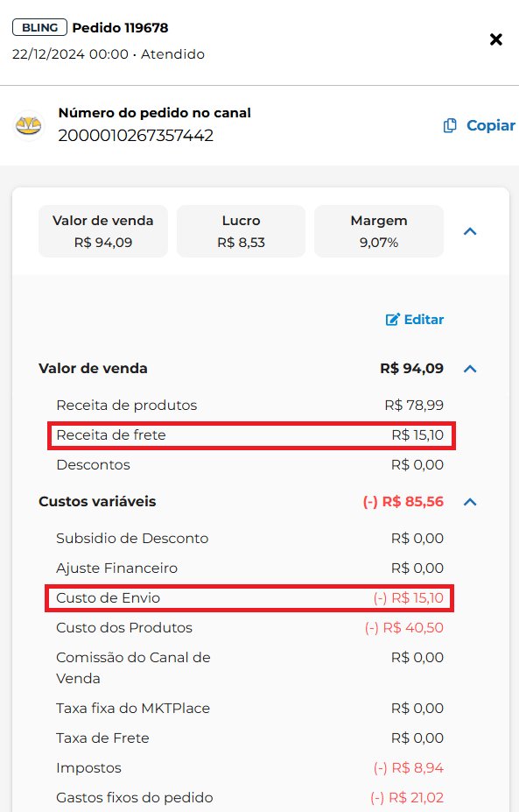This screenshot has height=812, width=519.
Task: Copy the channel order number via Copiar
Action: (x=479, y=126)
